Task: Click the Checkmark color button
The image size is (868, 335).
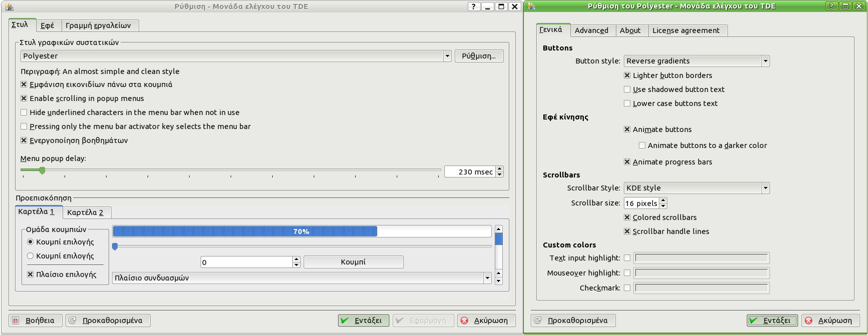Action: pyautogui.click(x=701, y=288)
